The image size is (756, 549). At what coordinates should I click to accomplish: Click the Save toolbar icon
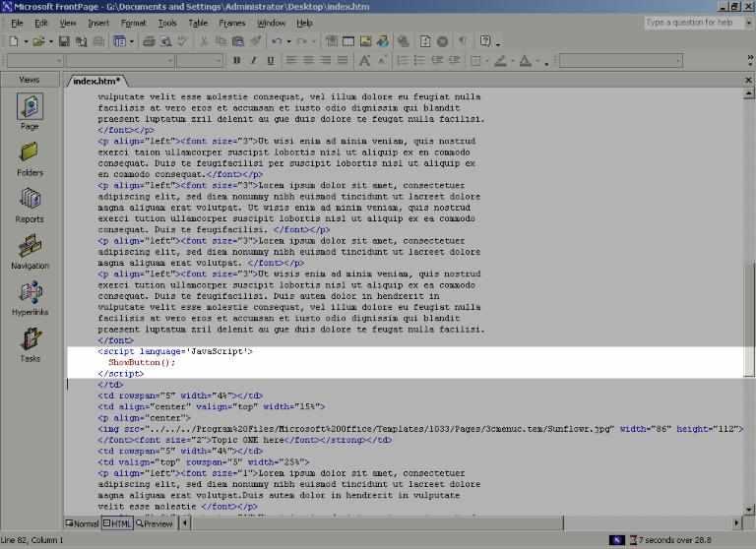64,41
